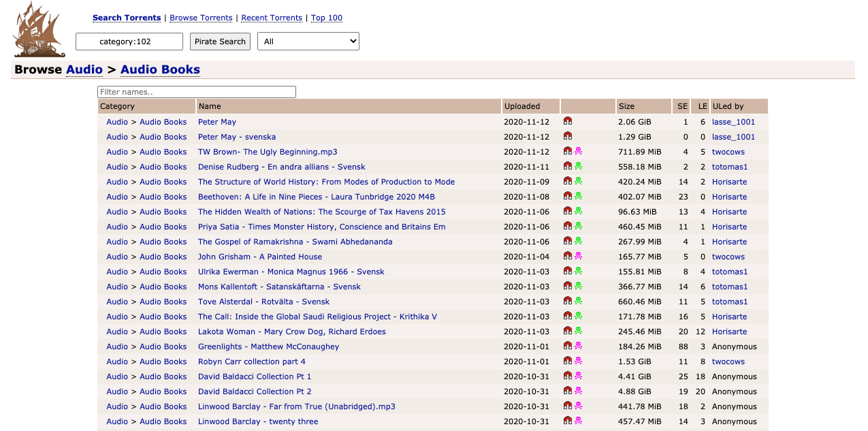Open Tove Alsterdal - Rotvälta - Svensk torrent
The image size is (868, 431).
tap(263, 302)
